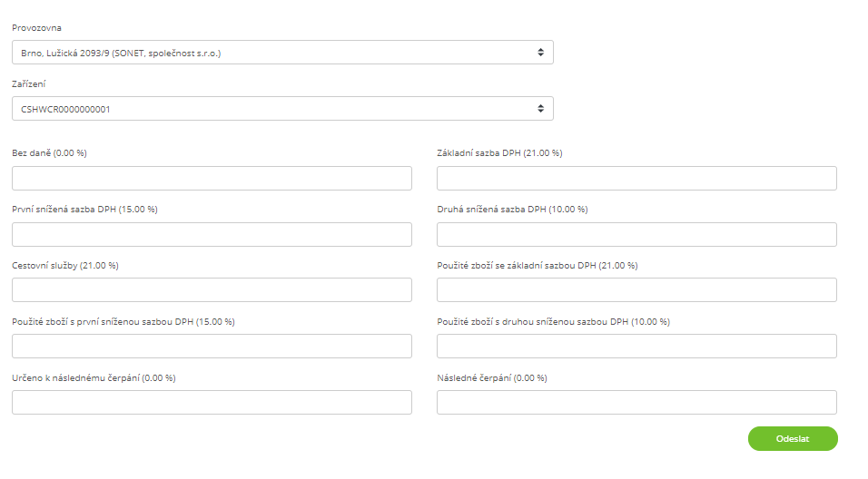Screen dimensions: 868x479
Task: Click the arrow icon of Provozovna select
Action: (x=540, y=53)
